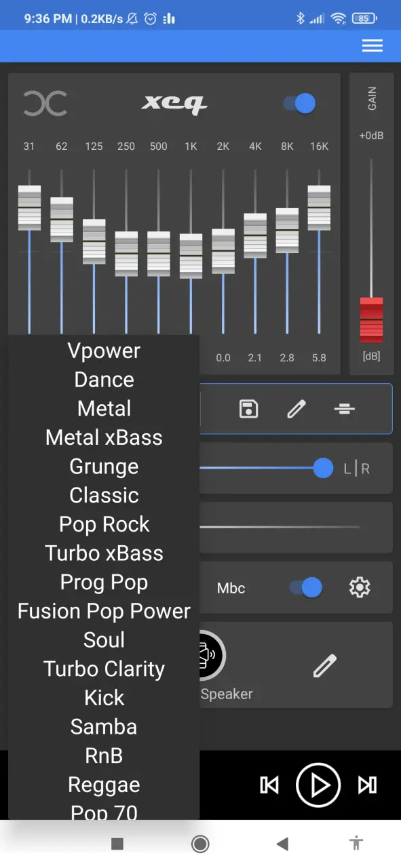Image resolution: width=401 pixels, height=868 pixels.
Task: Choose the Prog Pop preset
Action: [x=104, y=583]
